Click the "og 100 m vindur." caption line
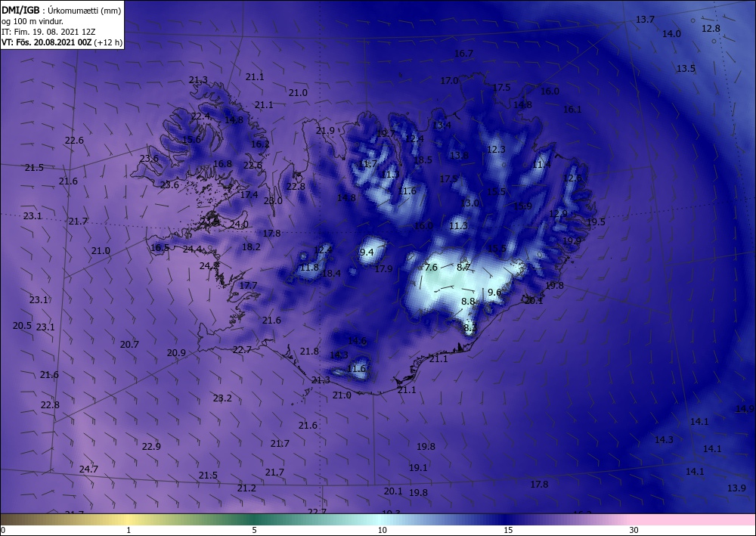This screenshot has width=756, height=536. [x=33, y=21]
